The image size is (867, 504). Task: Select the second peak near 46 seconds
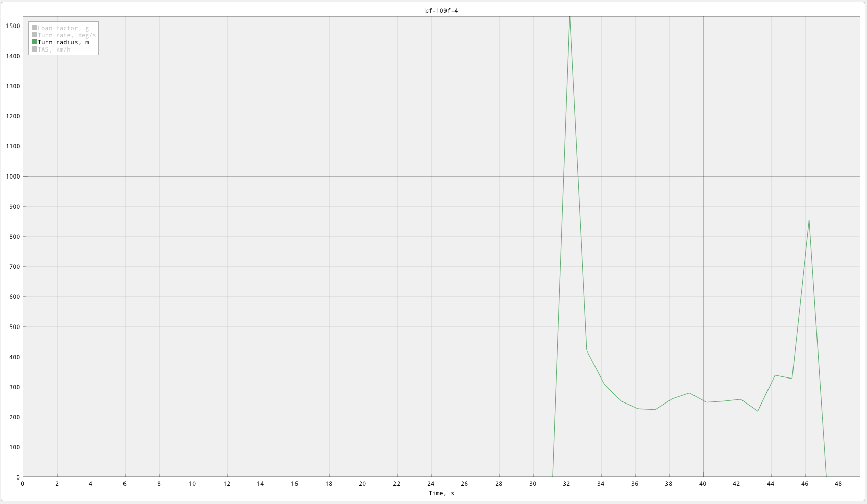click(x=809, y=220)
